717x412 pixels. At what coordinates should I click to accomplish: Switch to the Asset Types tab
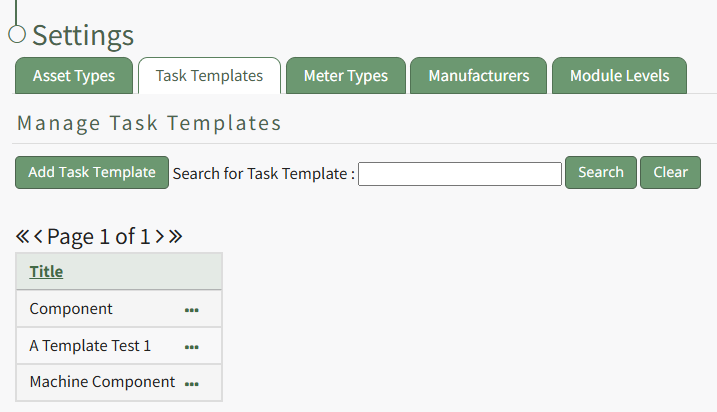point(74,76)
